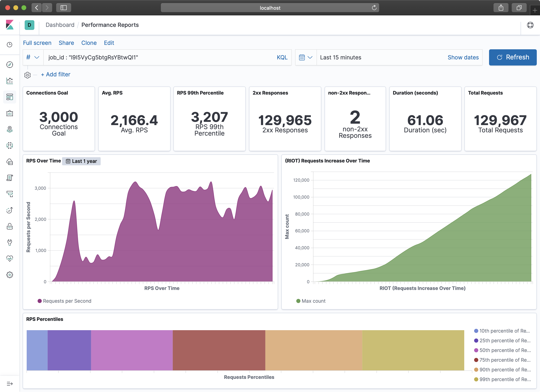Toggle the date picker calendar dropdown
The height and width of the screenshot is (392, 540).
coord(305,57)
